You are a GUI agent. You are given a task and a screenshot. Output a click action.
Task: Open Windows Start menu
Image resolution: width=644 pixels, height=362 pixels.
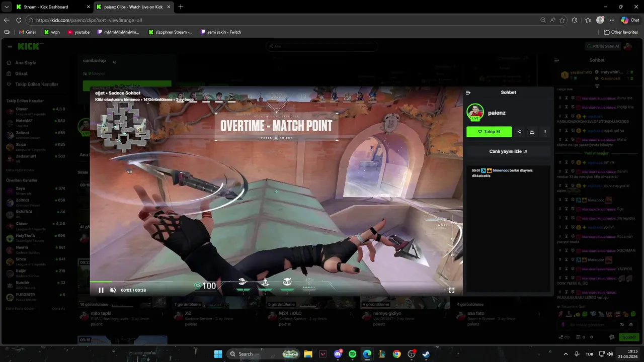tap(218, 354)
